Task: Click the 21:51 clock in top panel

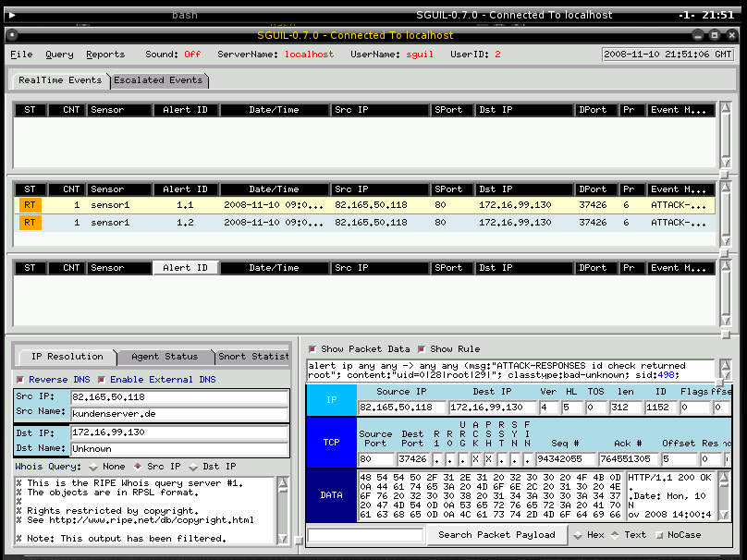Action: 718,15
